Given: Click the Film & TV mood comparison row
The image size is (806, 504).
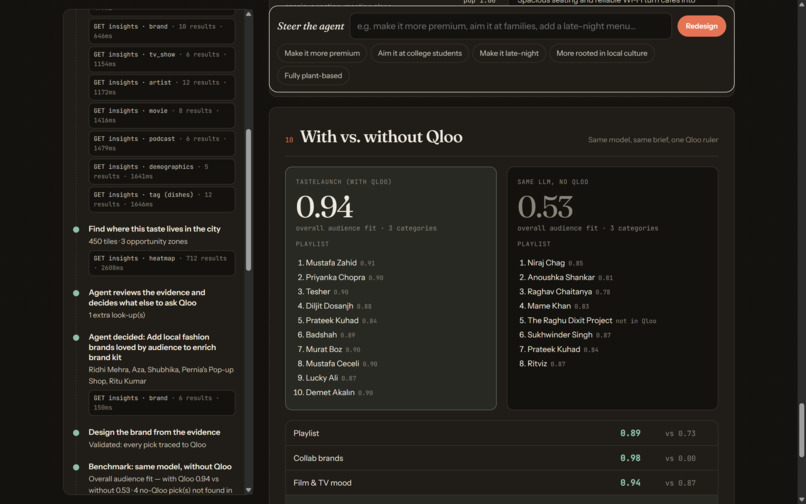Looking at the screenshot, I should pos(502,483).
